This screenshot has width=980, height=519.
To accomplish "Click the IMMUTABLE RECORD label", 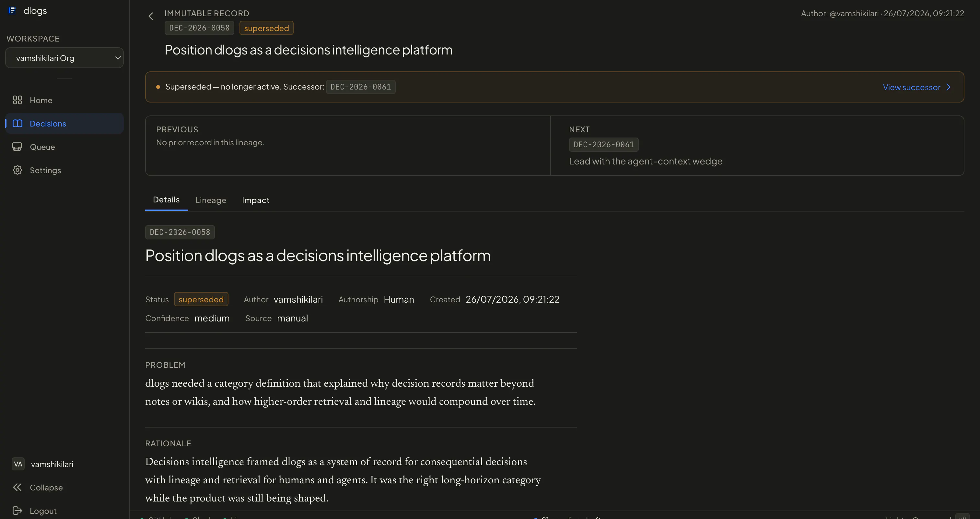I will (x=207, y=13).
